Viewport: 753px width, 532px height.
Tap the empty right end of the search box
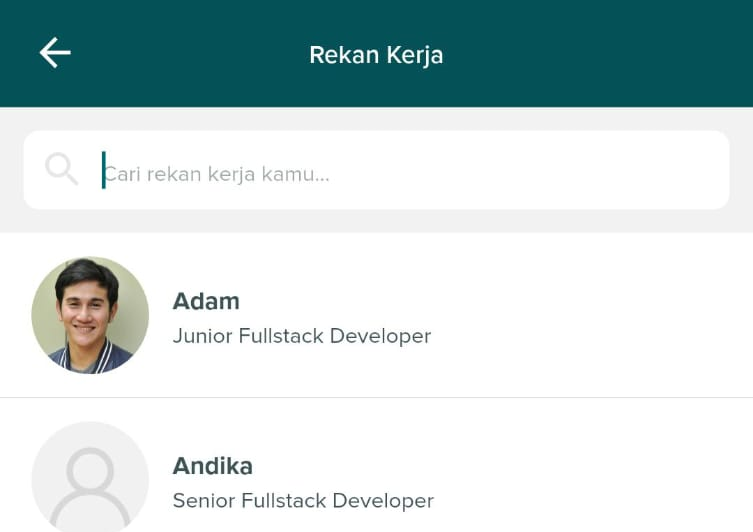click(680, 170)
